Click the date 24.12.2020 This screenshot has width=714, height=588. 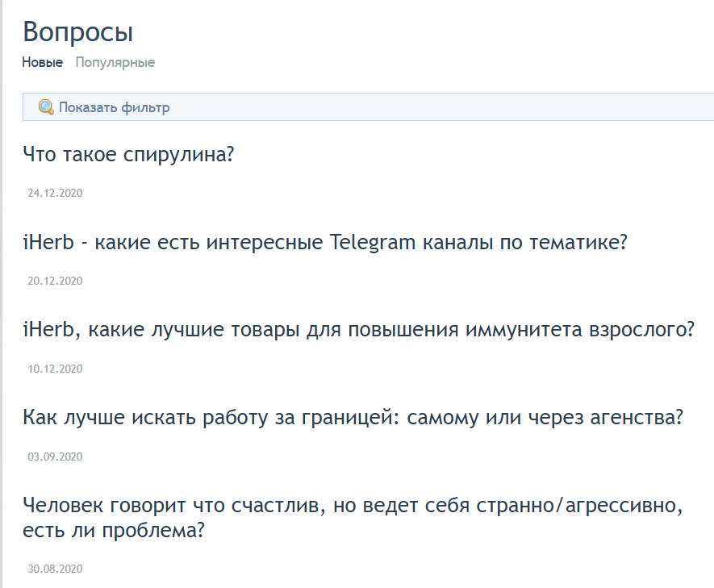click(x=55, y=193)
